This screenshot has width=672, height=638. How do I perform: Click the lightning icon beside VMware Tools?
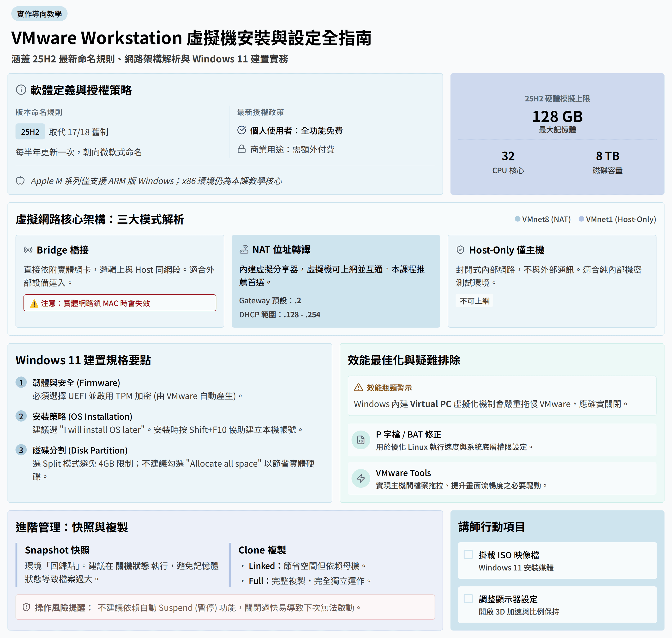pos(361,479)
